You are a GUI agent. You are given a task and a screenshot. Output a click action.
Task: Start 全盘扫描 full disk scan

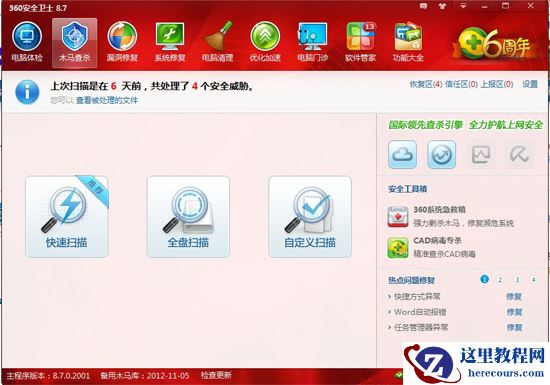click(188, 217)
